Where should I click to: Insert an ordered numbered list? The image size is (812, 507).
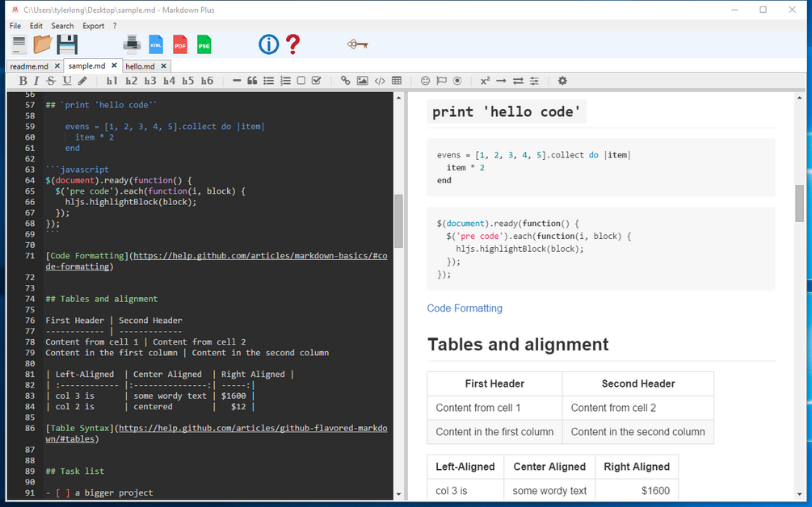[x=285, y=81]
